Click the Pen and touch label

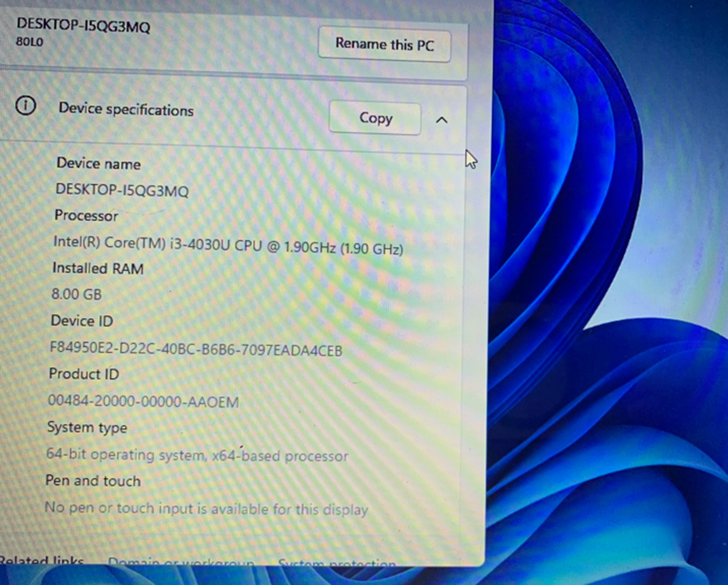(x=93, y=481)
